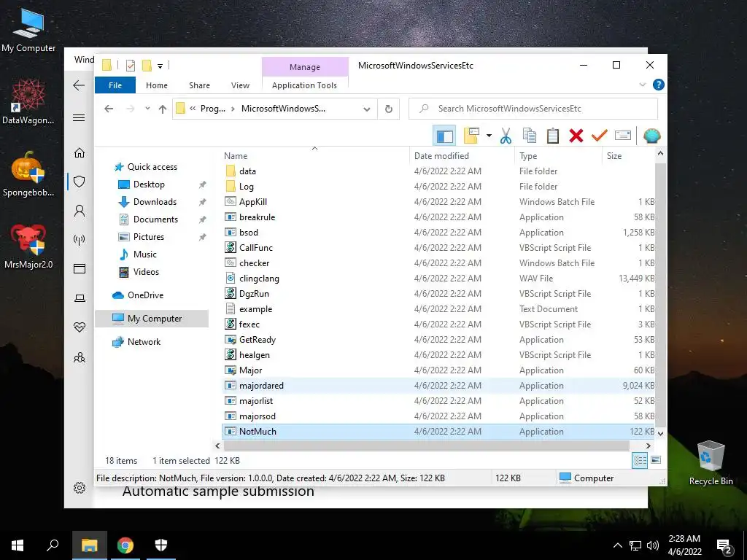
Task: Expand the ribbon with the chevron
Action: click(642, 85)
